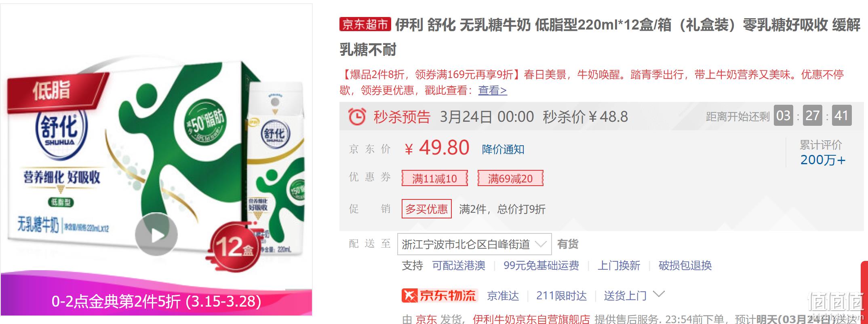The height and width of the screenshot is (324, 868).
Task: Click the 99元免基础运费 shipping link
Action: pos(541,266)
